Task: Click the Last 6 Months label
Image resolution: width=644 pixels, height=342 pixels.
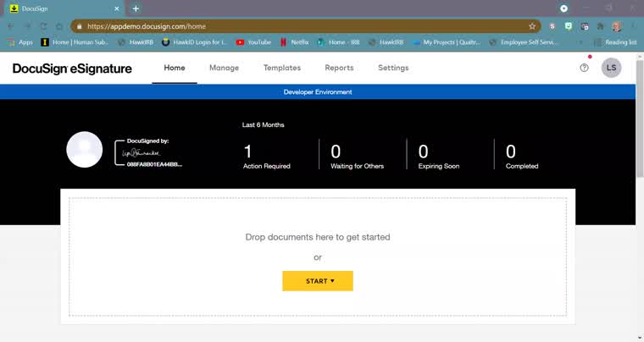Action: (x=264, y=124)
